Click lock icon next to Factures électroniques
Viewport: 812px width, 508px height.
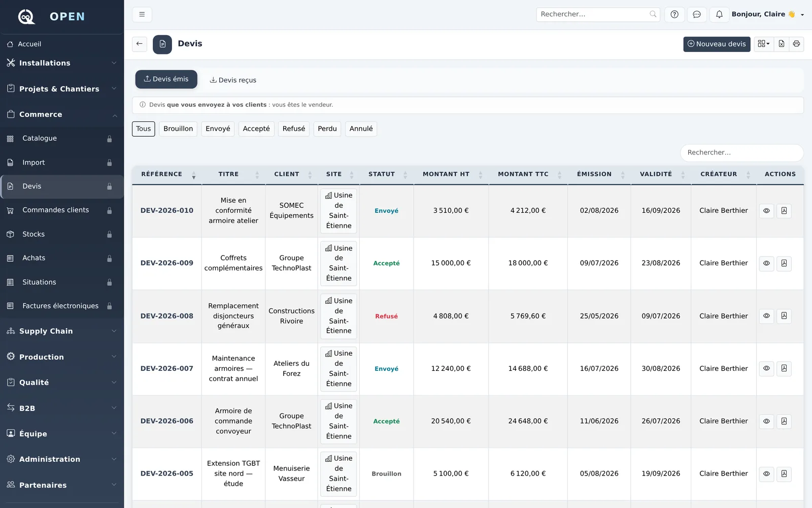point(109,306)
